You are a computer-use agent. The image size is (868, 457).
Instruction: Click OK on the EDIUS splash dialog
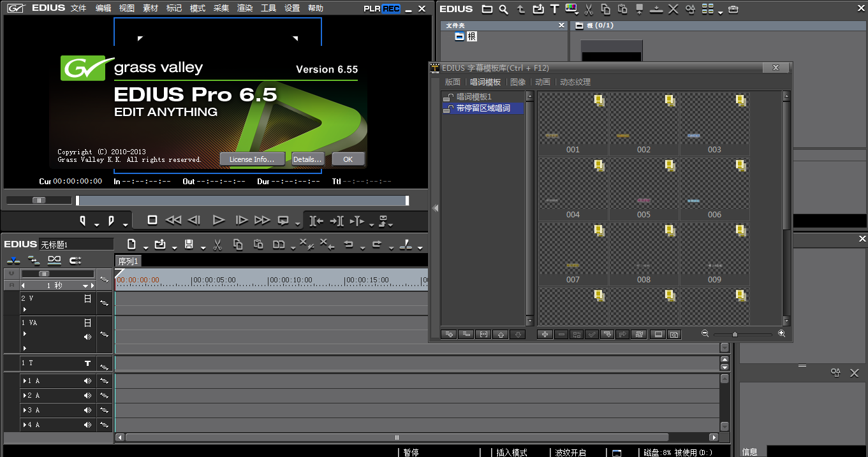tap(348, 159)
